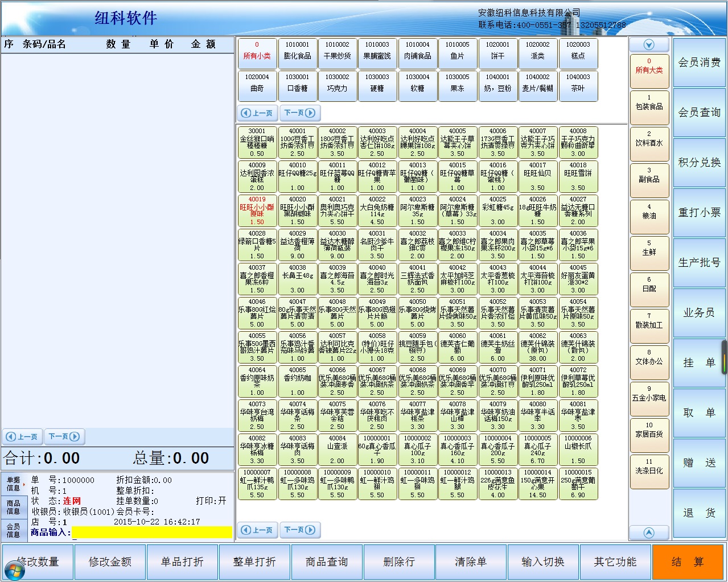Screen dimensions: 728x582
Task: Select the 所有大类 category
Action: pos(649,67)
